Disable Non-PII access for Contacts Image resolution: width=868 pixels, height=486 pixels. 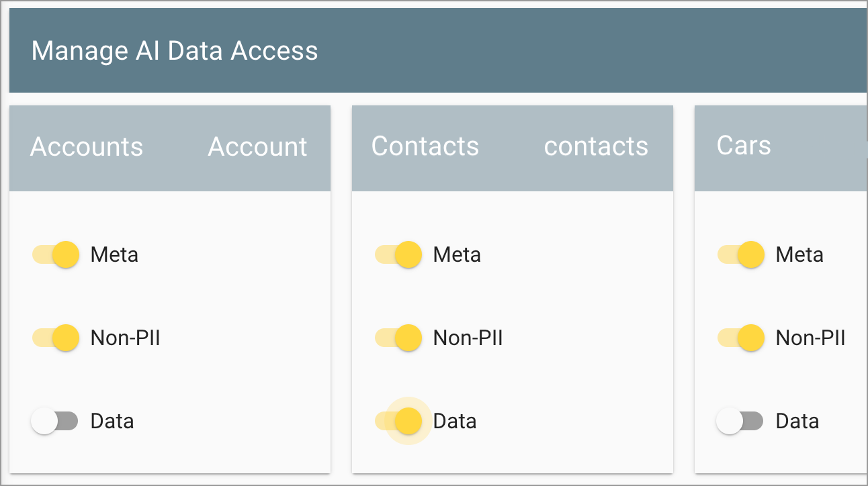pyautogui.click(x=398, y=338)
